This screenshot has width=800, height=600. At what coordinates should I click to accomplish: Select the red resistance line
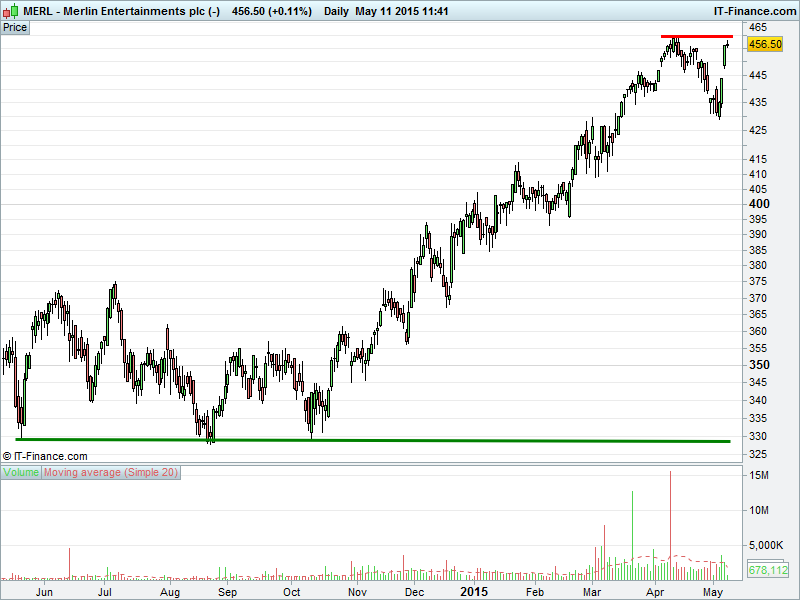[695, 37]
